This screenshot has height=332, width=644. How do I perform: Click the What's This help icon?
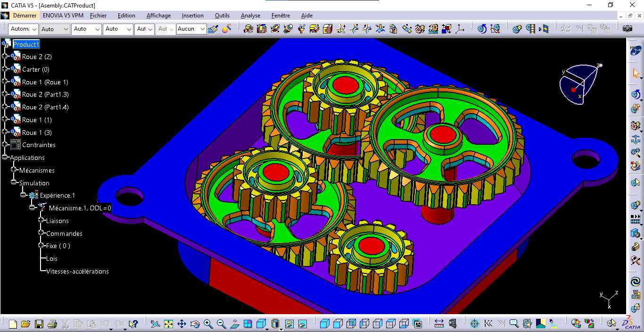point(133,324)
